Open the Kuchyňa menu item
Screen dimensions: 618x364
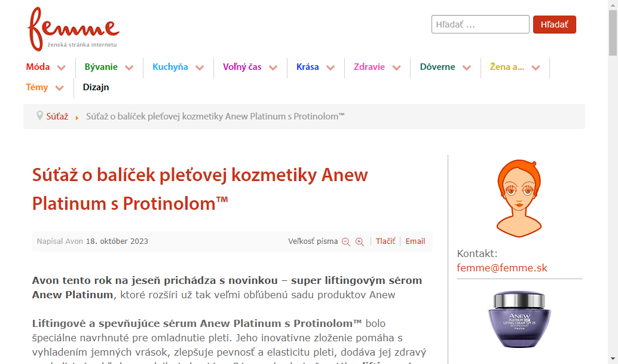170,67
